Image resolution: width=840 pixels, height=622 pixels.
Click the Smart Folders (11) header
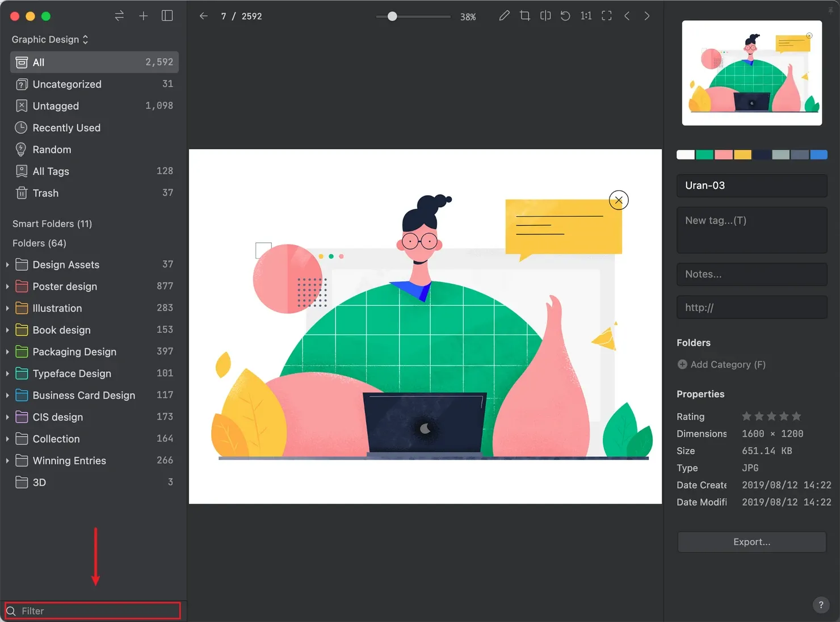point(52,224)
